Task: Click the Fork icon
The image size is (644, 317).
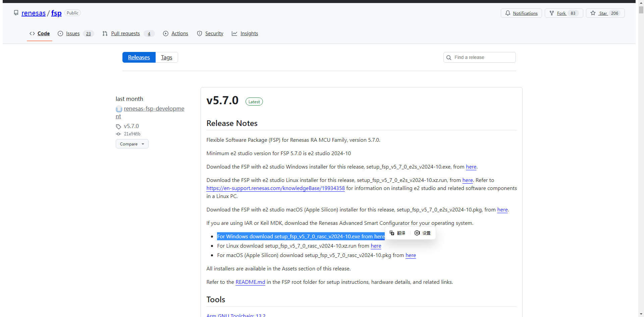Action: 552,13
